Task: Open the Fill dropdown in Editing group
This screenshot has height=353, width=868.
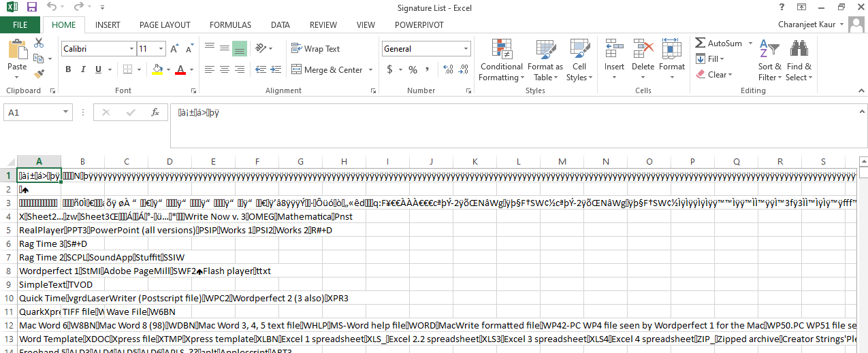Action: click(x=710, y=59)
